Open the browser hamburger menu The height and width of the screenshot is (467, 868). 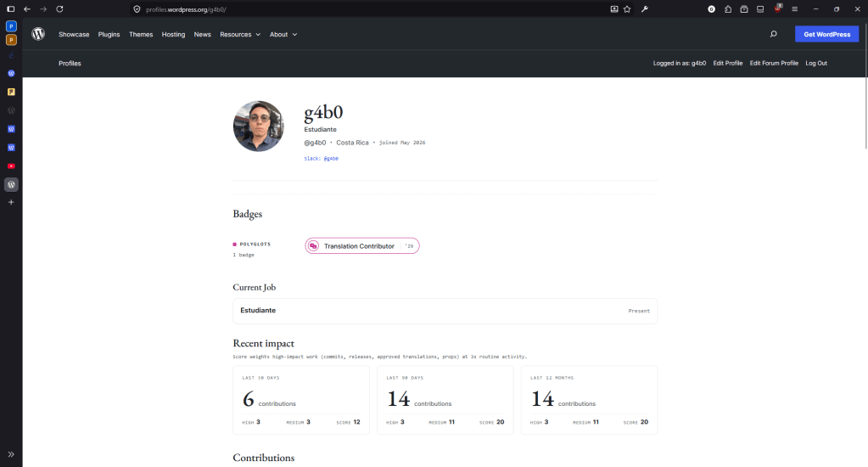[794, 9]
